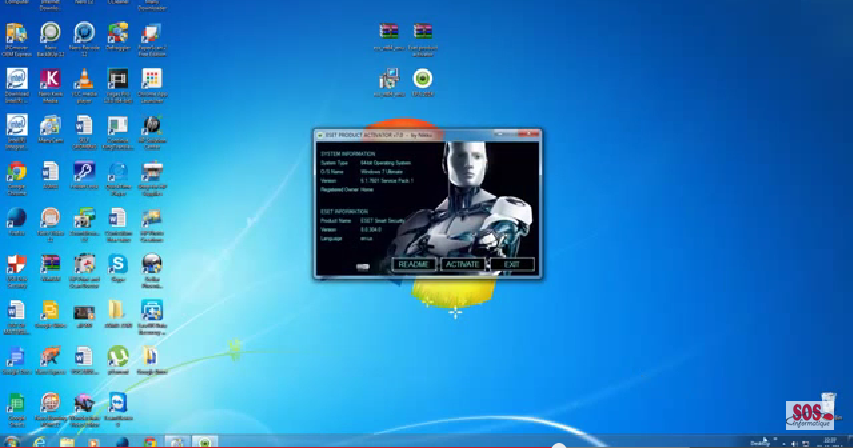Open Internet Explorer from the taskbar
Viewport: 854px width, 448px height.
(39, 441)
